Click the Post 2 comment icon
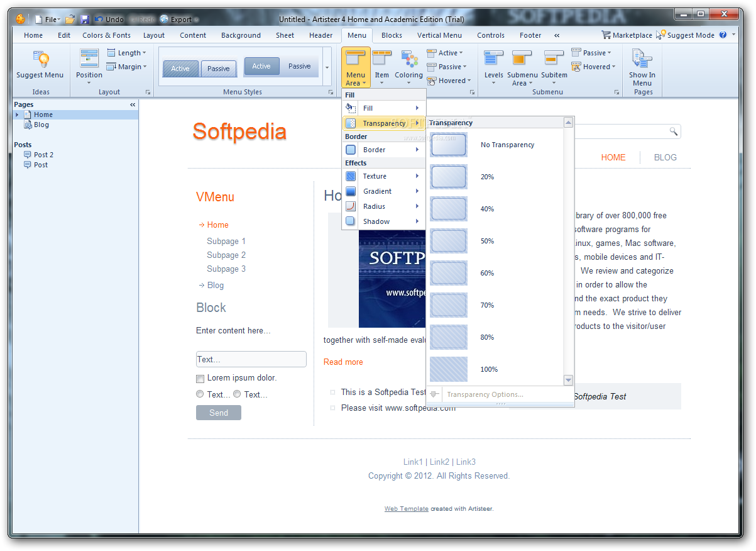This screenshot has height=551, width=756. click(x=28, y=155)
